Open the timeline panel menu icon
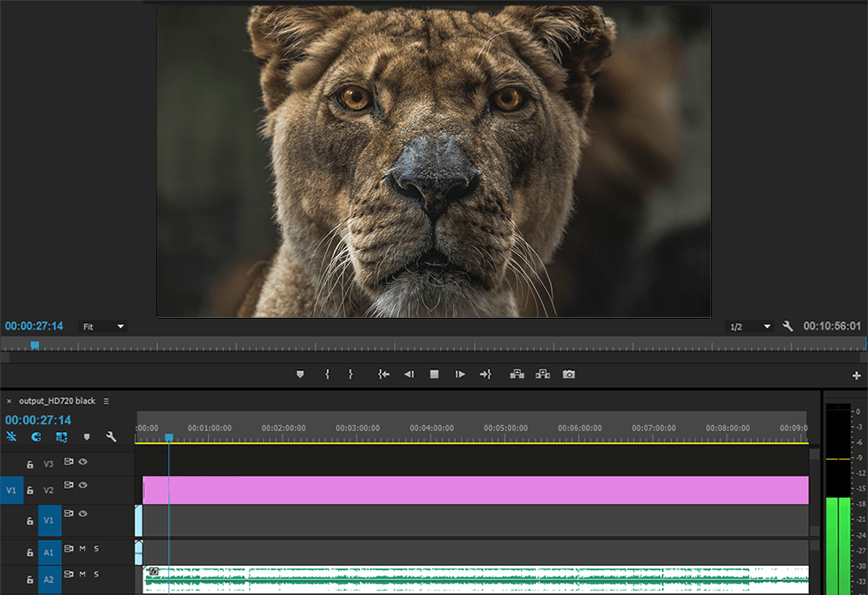 click(x=106, y=401)
